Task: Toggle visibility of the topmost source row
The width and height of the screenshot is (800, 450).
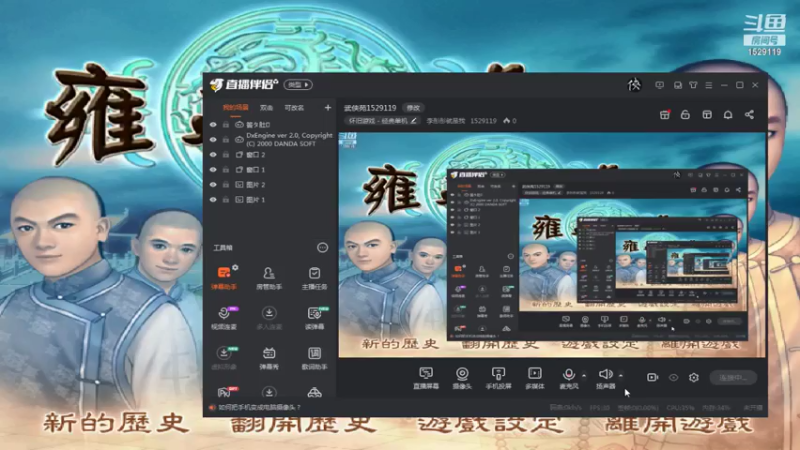Action: click(213, 124)
